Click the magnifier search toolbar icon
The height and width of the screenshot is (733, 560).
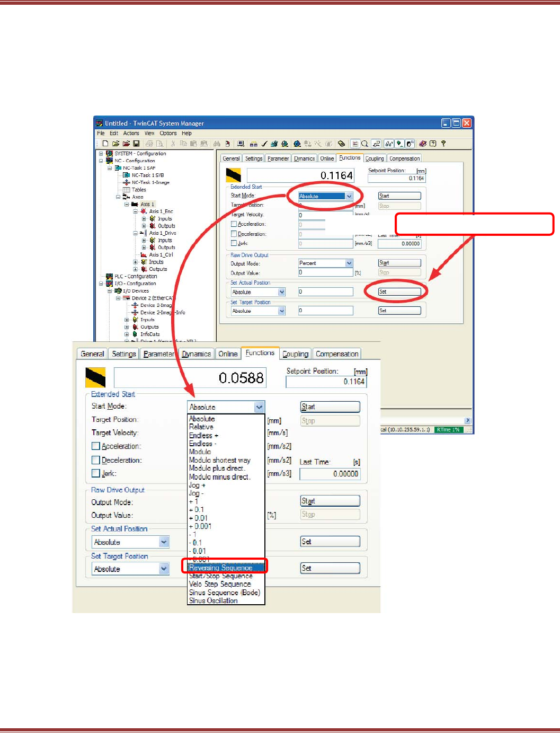365,143
